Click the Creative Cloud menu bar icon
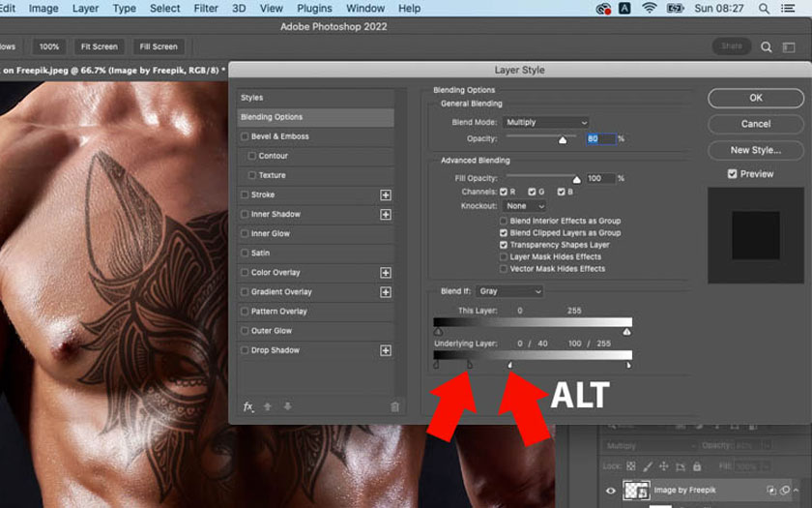 pyautogui.click(x=603, y=9)
